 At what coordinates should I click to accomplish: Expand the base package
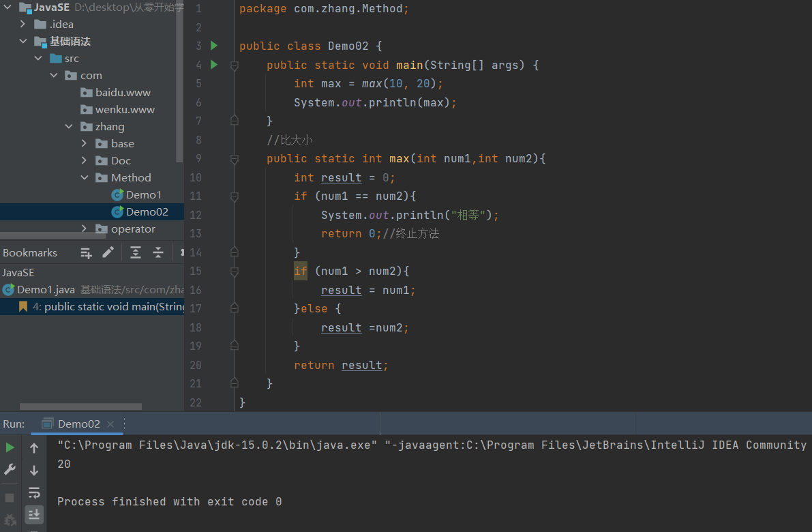point(84,143)
